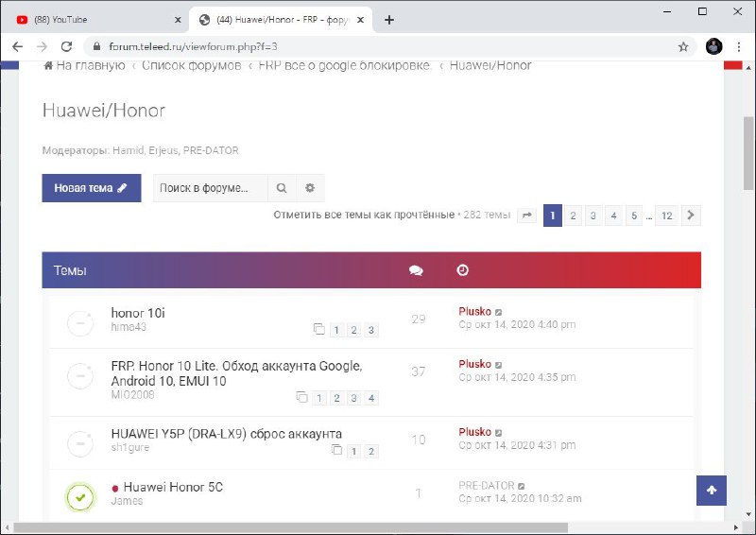Click the address bar URL
756x535 pixels.
coord(193,47)
